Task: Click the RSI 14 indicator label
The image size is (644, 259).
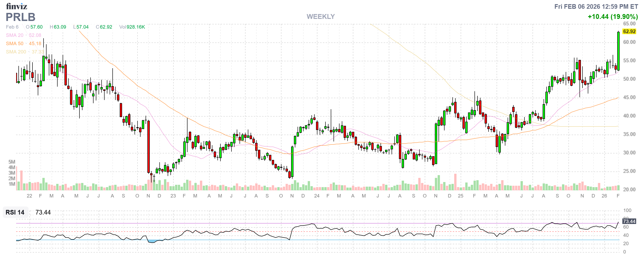Action: point(15,212)
